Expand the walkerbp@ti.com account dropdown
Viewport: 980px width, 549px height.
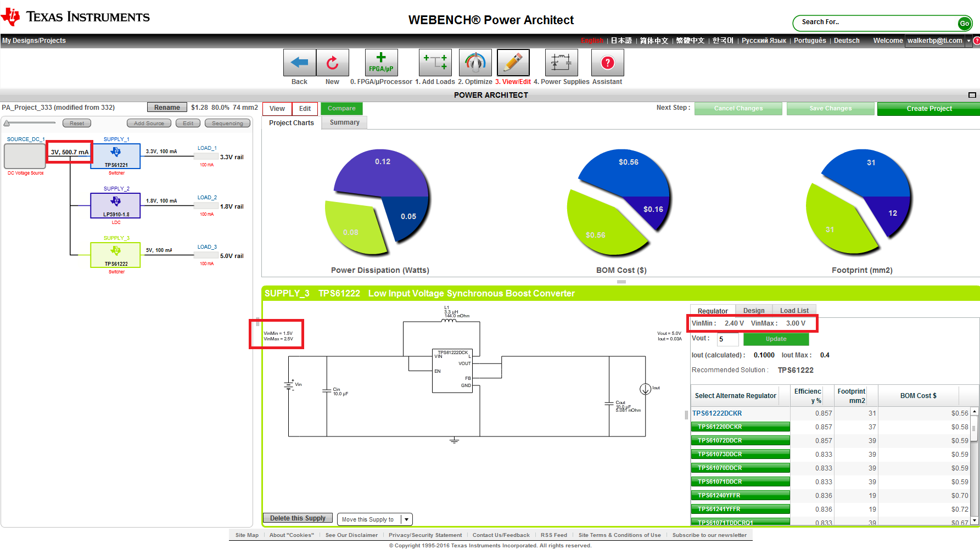[x=967, y=41]
